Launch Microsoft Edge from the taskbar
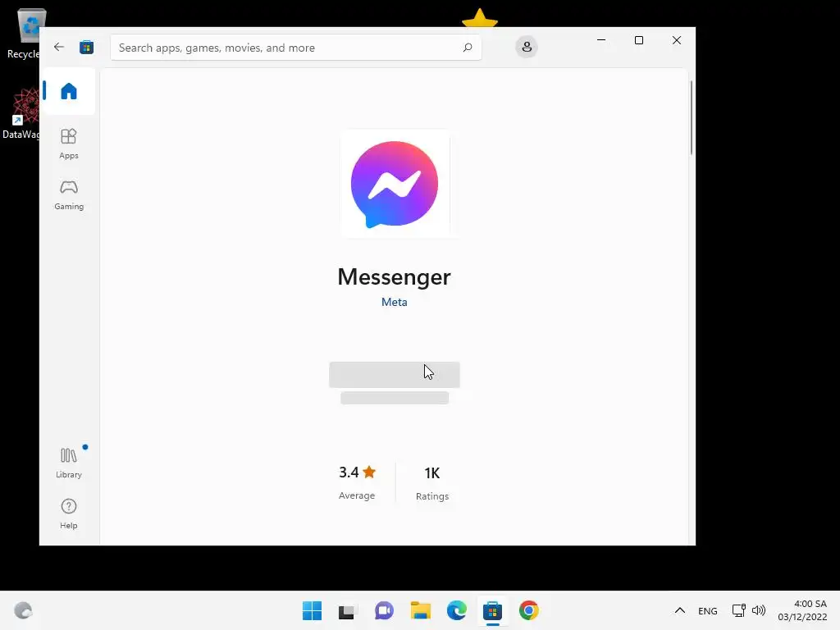 coord(456,610)
